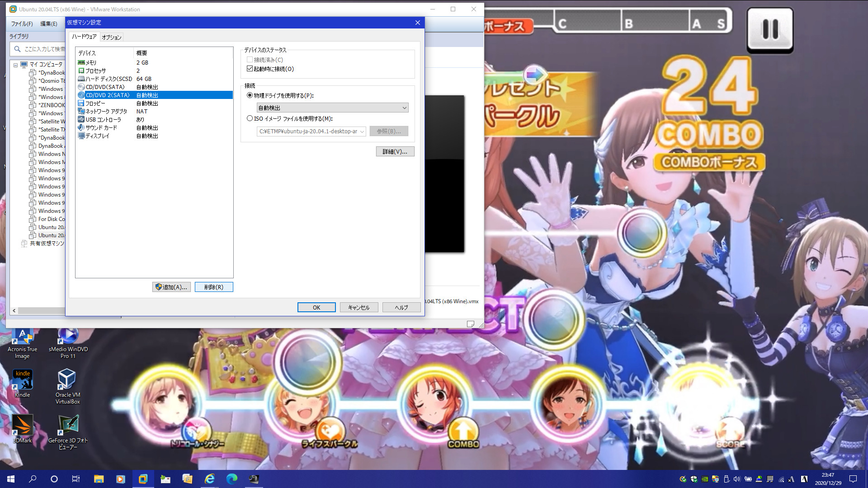Screen dimensions: 868x488
Task: Select the メモリ device row
Action: [154, 62]
